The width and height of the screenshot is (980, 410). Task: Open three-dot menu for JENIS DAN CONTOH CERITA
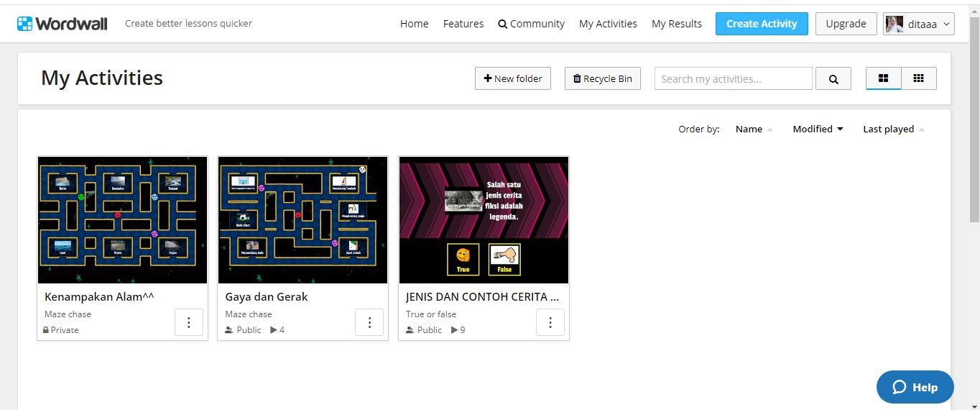(550, 322)
